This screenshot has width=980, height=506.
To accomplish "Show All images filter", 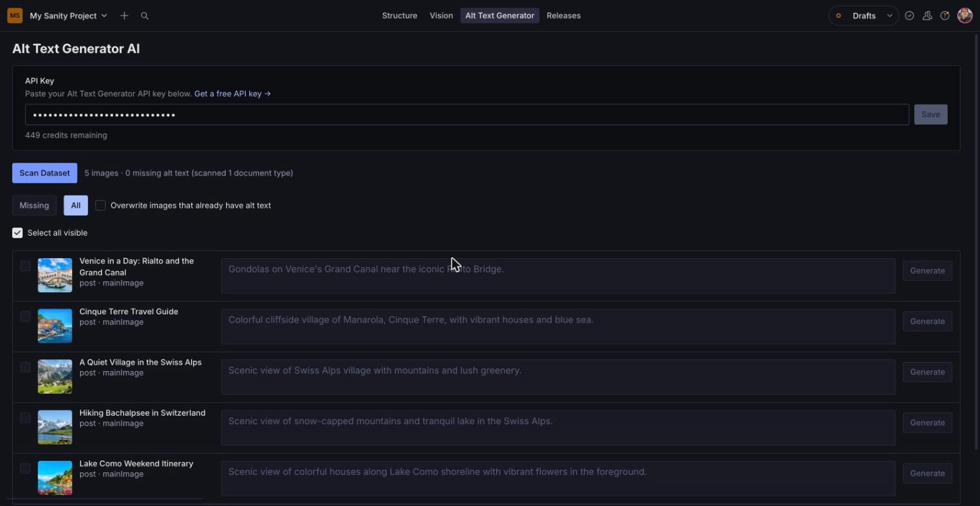I will point(76,205).
